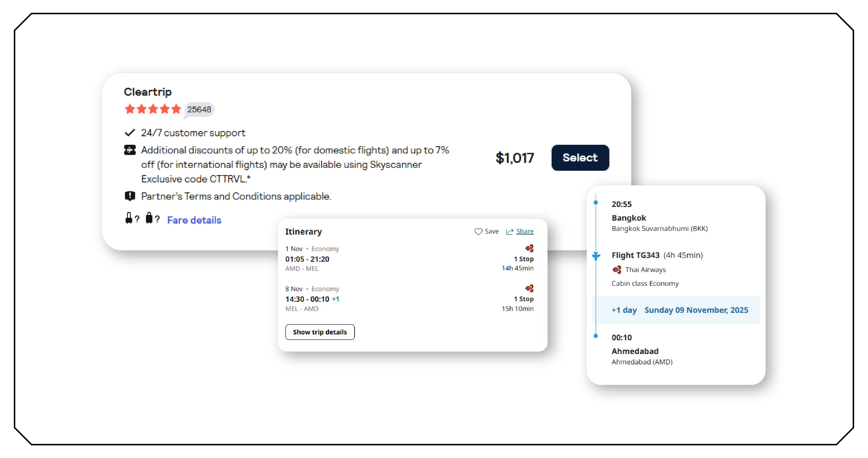Click the exclamation icon beside Partner's Terms
The height and width of the screenshot is (458, 868).
[x=130, y=196]
